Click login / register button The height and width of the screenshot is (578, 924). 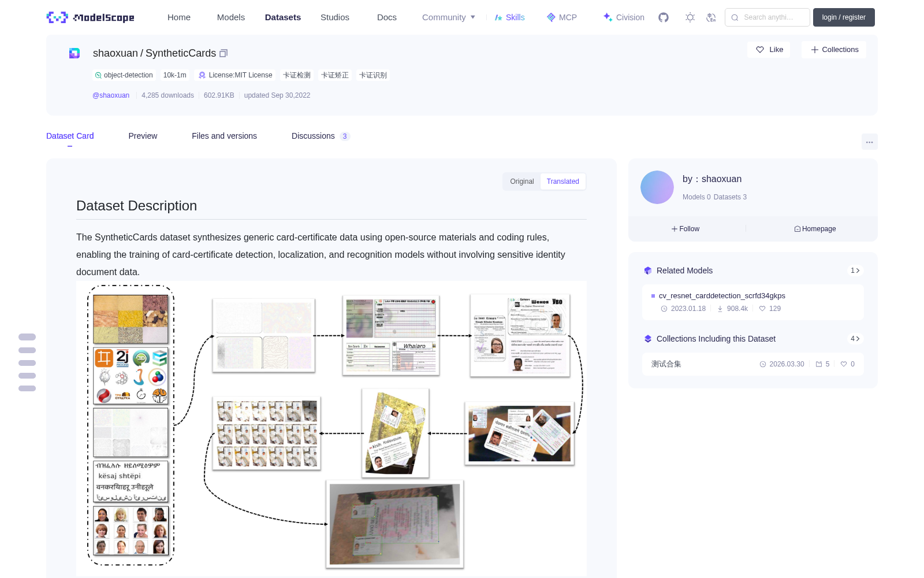coord(844,17)
